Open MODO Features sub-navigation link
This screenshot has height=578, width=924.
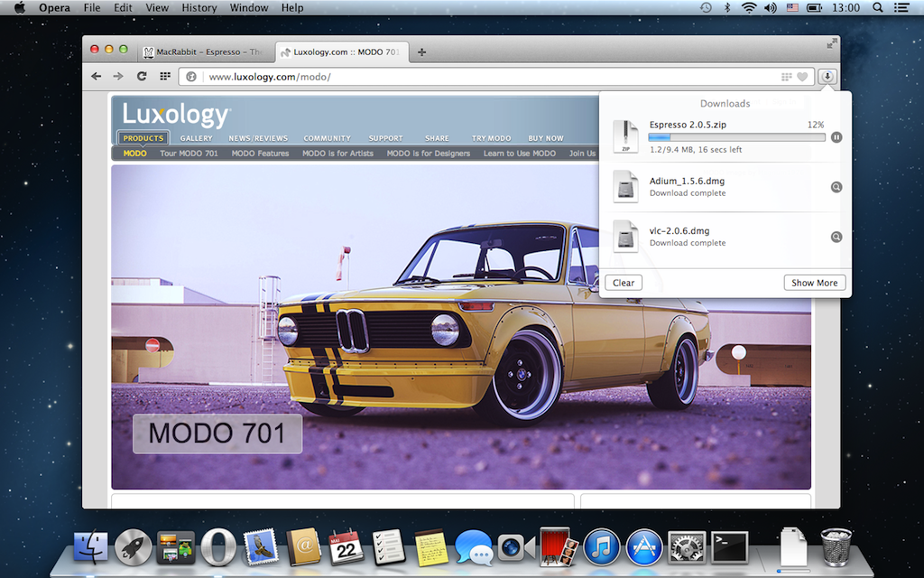260,154
